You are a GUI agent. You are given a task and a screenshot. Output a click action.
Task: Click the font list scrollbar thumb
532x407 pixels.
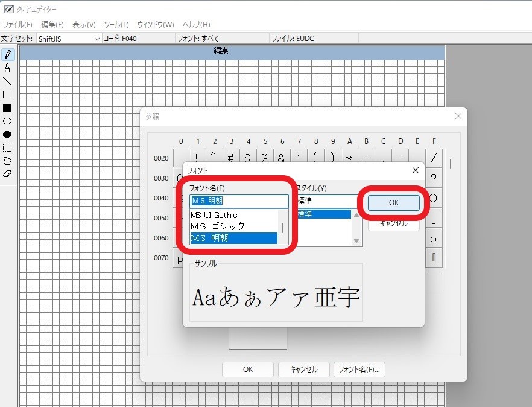point(283,228)
